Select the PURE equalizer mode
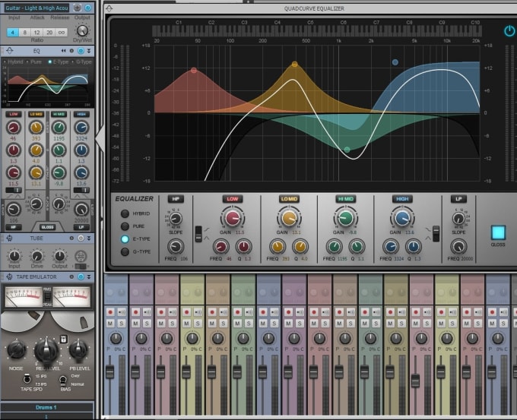This screenshot has height=420, width=517. point(125,226)
